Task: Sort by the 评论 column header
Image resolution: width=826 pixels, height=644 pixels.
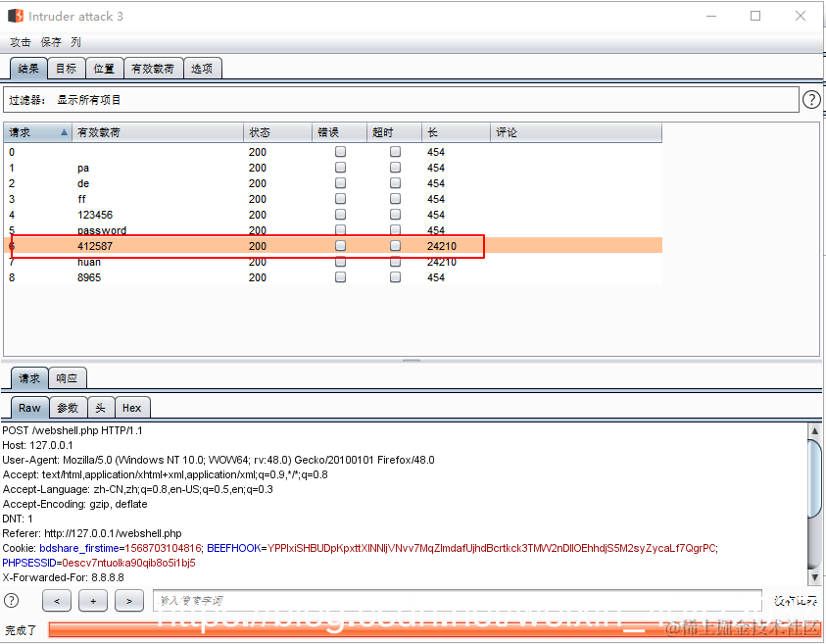Action: point(576,132)
